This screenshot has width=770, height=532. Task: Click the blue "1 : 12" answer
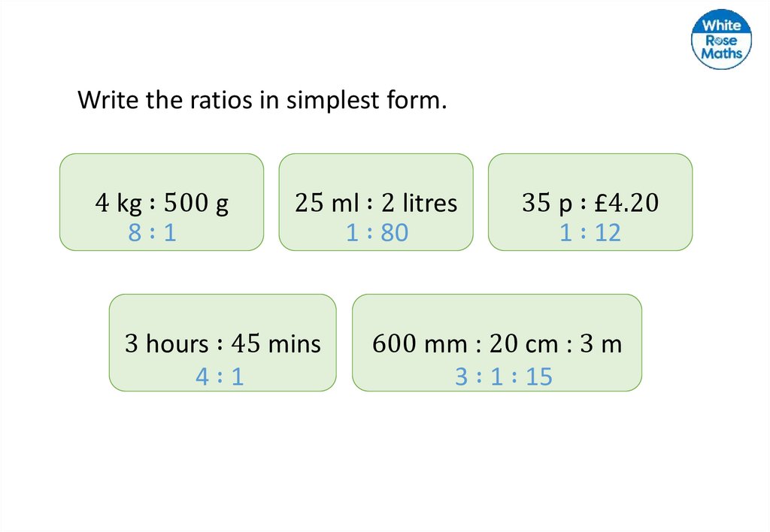[590, 234]
